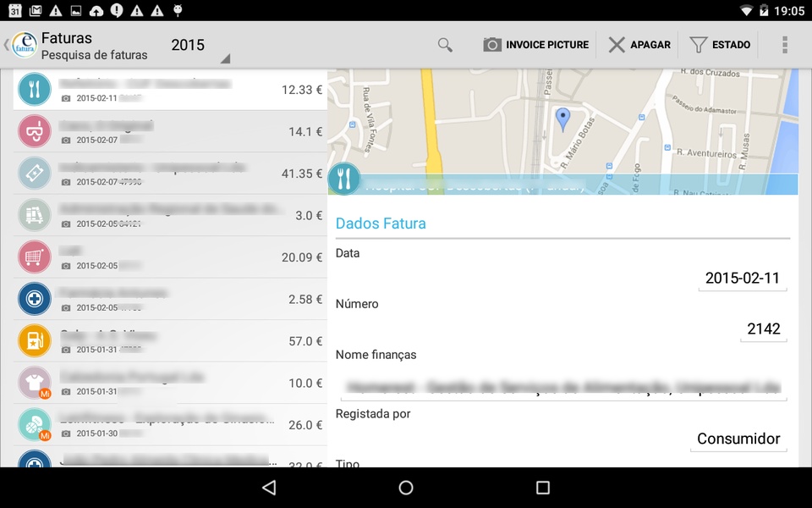This screenshot has height=508, width=812.
Task: Edit the Número field showing 2142
Action: tap(763, 329)
